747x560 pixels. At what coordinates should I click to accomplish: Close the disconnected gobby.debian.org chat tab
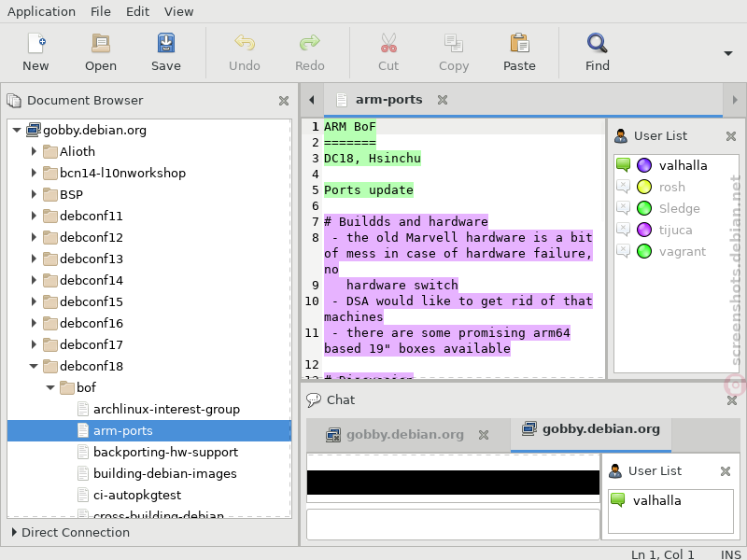(x=484, y=435)
